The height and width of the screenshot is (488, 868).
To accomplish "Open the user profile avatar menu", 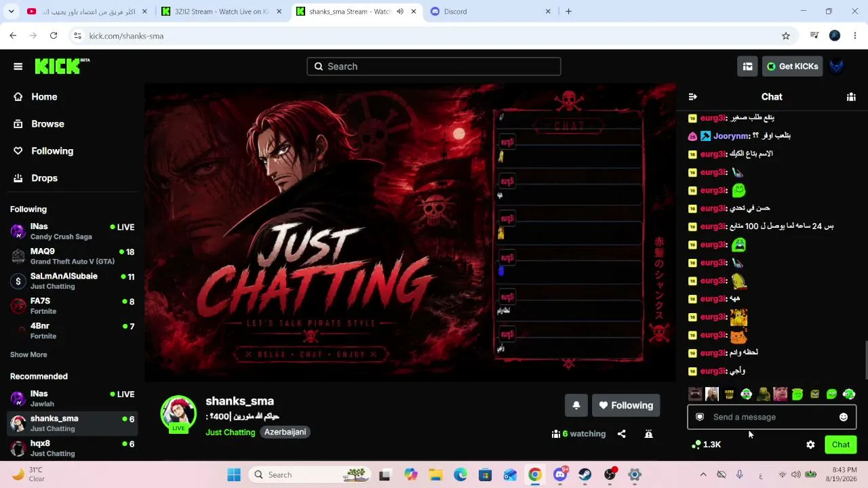I will pyautogui.click(x=837, y=66).
